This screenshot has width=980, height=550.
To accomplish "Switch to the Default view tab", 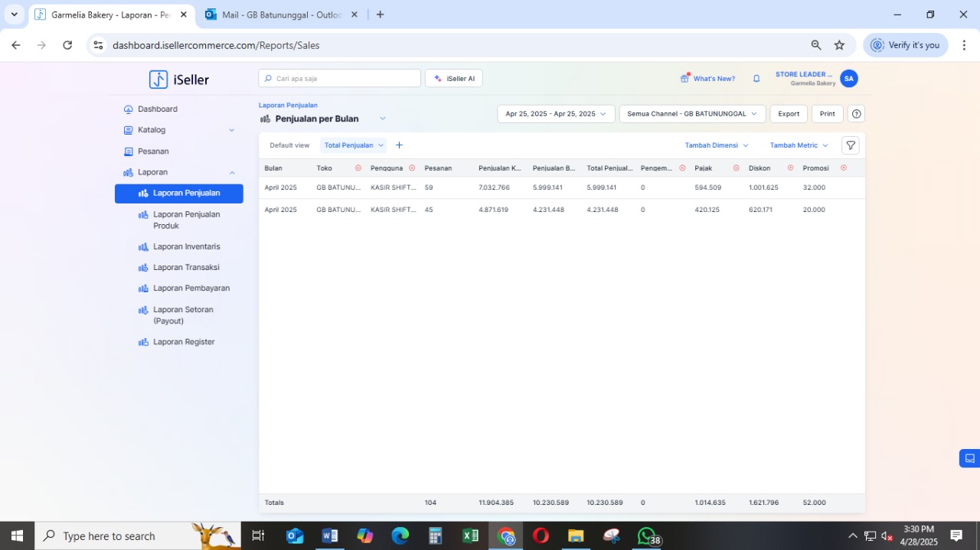I will [289, 145].
